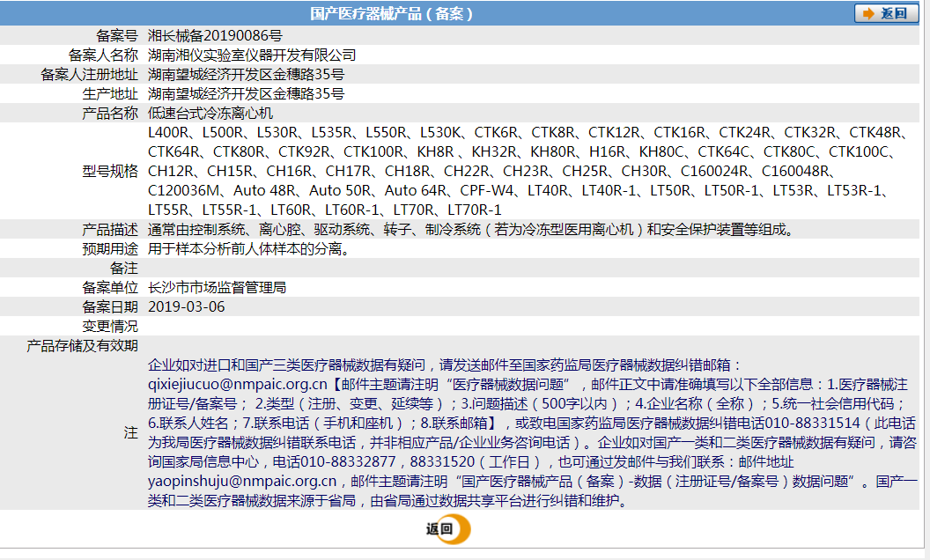
Task: Click the top-right 返回 button
Action: click(x=886, y=13)
